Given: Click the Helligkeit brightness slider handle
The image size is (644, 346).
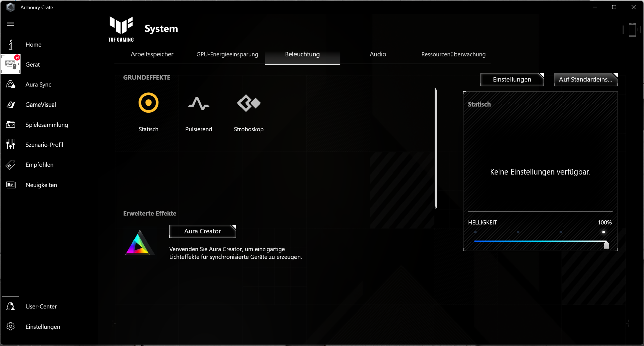Looking at the screenshot, I should (x=606, y=245).
